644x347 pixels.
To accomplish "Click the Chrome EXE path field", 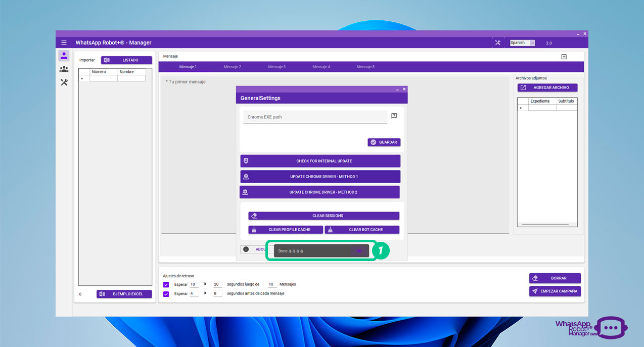I will (315, 117).
